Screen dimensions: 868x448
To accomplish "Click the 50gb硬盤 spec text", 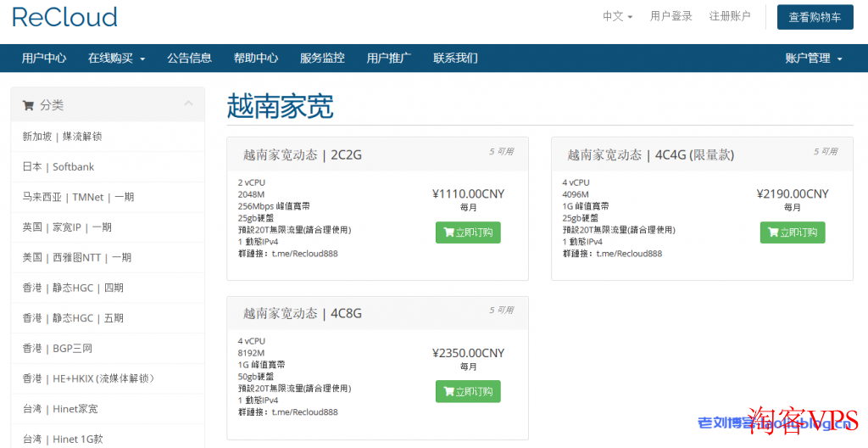I will 256,377.
